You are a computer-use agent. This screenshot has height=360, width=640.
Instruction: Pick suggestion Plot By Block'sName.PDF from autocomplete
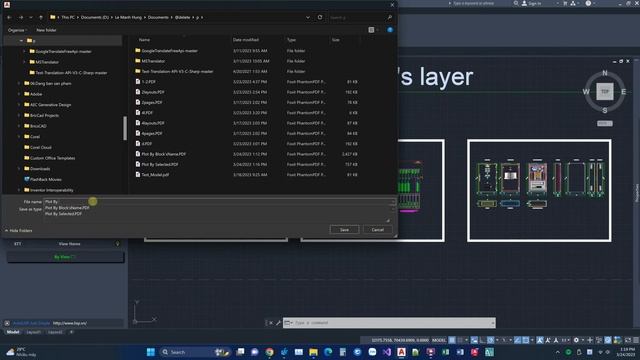67,208
